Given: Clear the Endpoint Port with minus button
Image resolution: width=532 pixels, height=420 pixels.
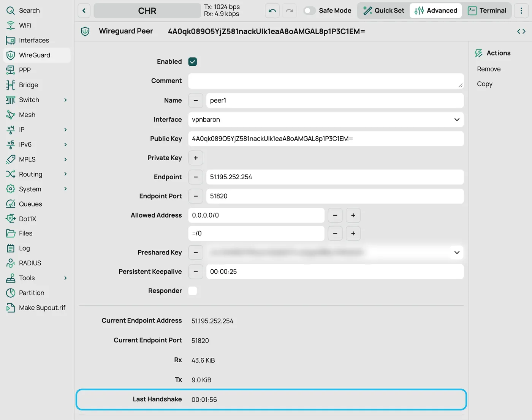Looking at the screenshot, I should coord(196,196).
